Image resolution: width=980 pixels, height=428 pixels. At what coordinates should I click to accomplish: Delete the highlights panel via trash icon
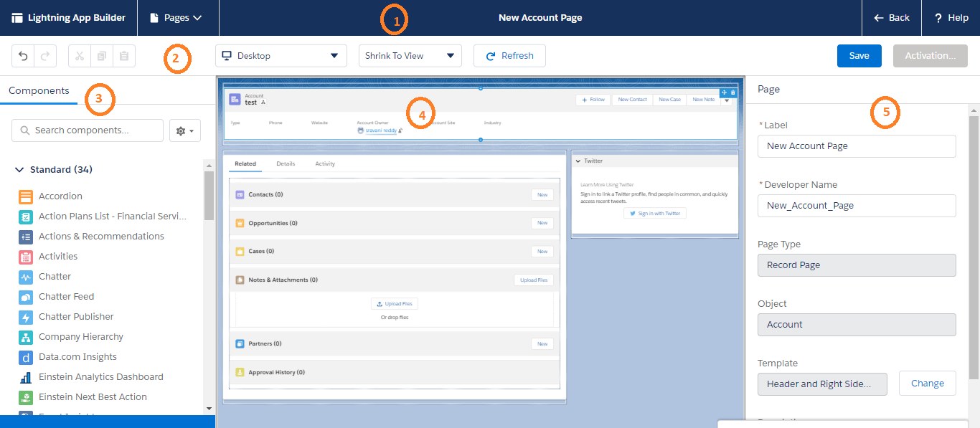pyautogui.click(x=733, y=92)
